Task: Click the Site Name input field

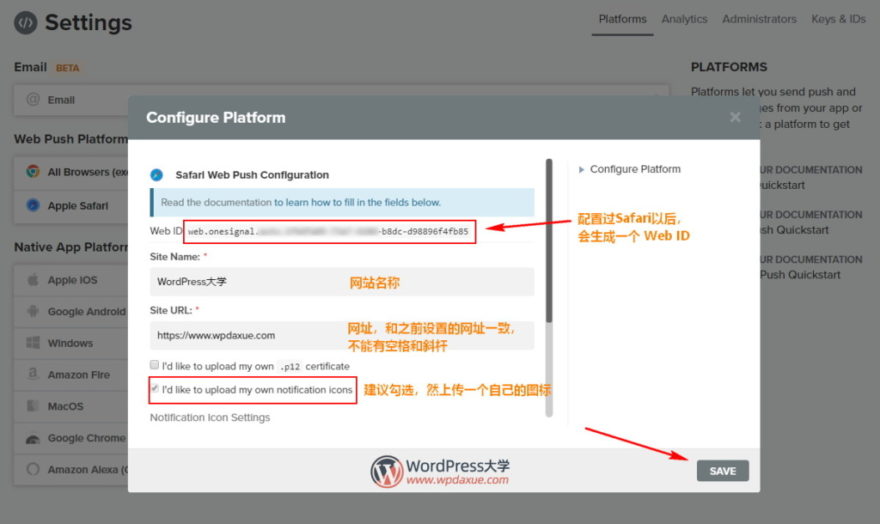Action: [342, 282]
